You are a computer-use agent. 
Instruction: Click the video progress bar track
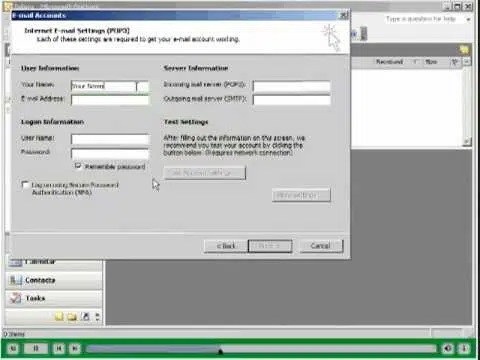261,349
